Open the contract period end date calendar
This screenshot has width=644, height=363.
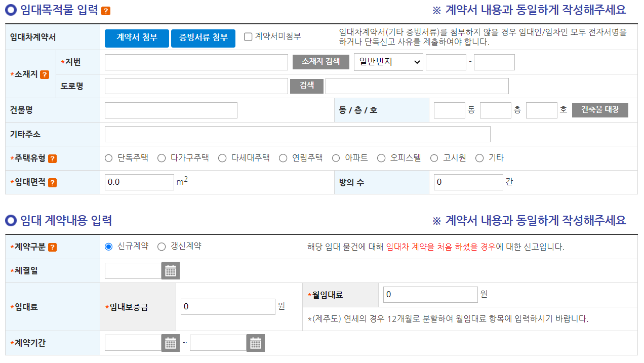[x=256, y=343]
